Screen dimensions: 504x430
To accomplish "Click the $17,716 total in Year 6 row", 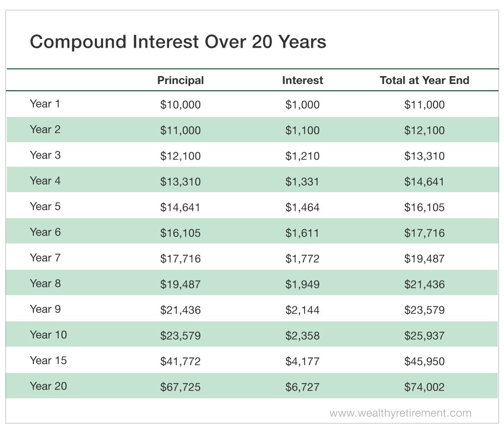I will [424, 233].
